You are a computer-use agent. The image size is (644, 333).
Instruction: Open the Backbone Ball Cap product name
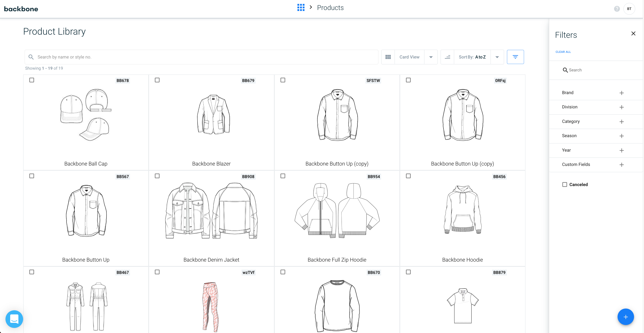pyautogui.click(x=86, y=164)
